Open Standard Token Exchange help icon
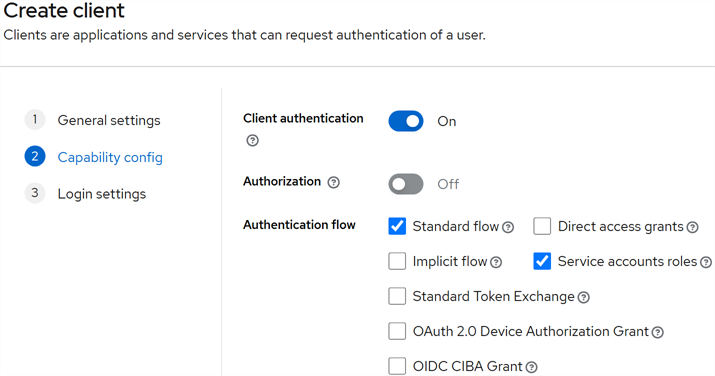The image size is (715, 376). [584, 298]
